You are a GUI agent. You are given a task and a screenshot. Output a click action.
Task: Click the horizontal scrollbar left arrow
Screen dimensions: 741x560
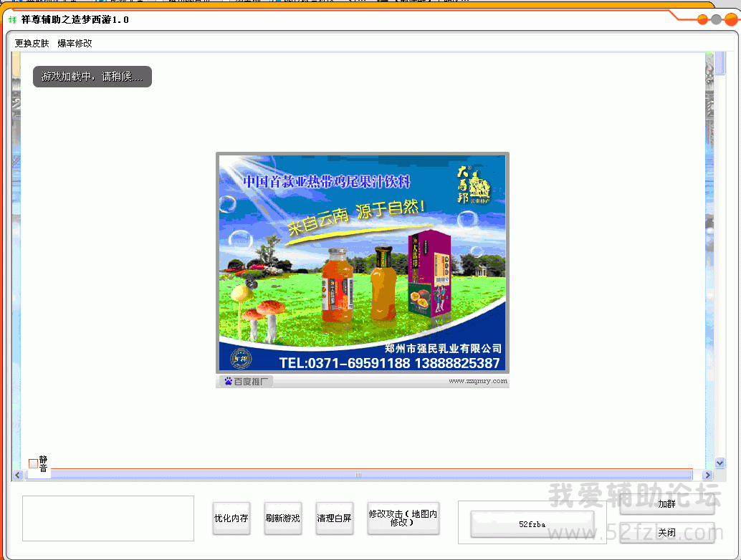tap(16, 475)
